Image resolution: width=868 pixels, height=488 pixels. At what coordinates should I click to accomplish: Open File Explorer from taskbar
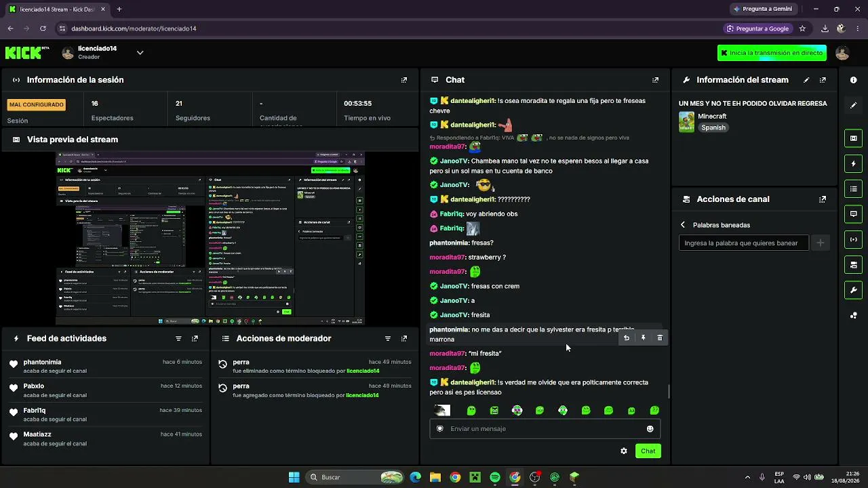coord(435,477)
